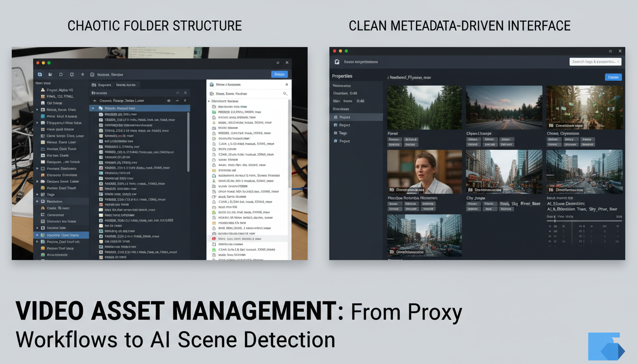Open the woman interview clip thumbnail
The image size is (637, 364).
point(424,171)
